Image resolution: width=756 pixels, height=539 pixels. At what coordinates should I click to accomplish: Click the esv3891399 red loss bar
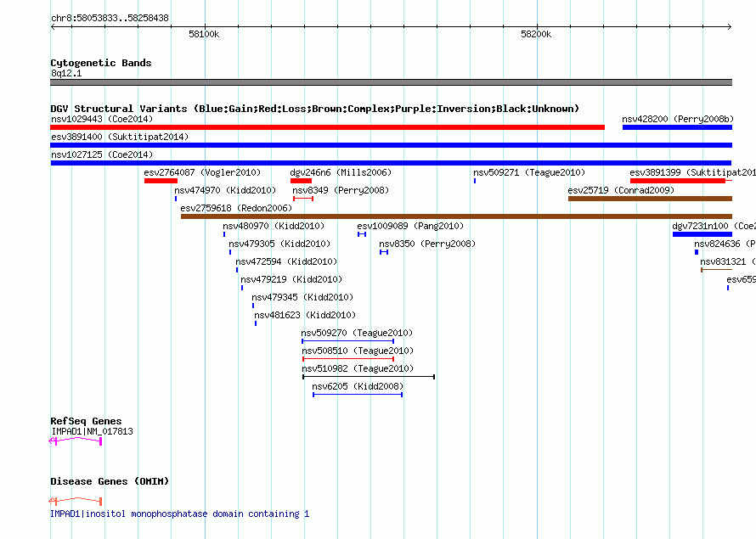[x=677, y=181]
